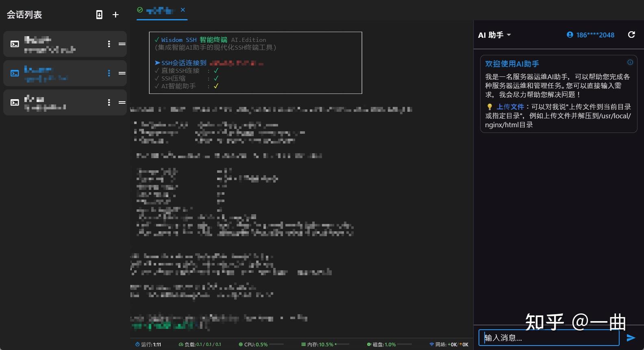Click the third session's reorder handle
Screen dimensions: 644x350
(x=122, y=102)
